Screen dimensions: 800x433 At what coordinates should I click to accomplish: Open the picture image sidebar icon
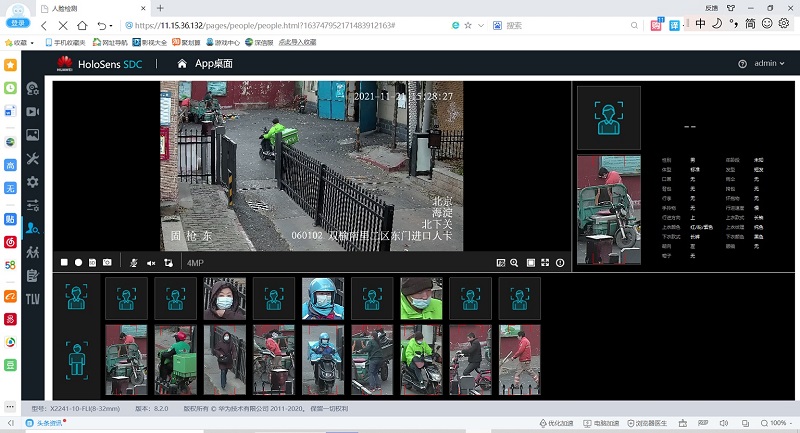point(33,134)
